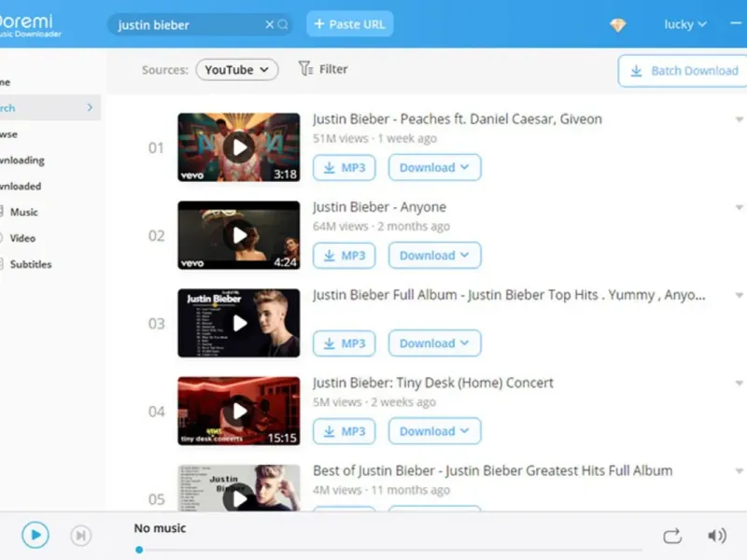The image size is (747, 560).
Task: Mute the volume speaker icon
Action: pyautogui.click(x=717, y=536)
